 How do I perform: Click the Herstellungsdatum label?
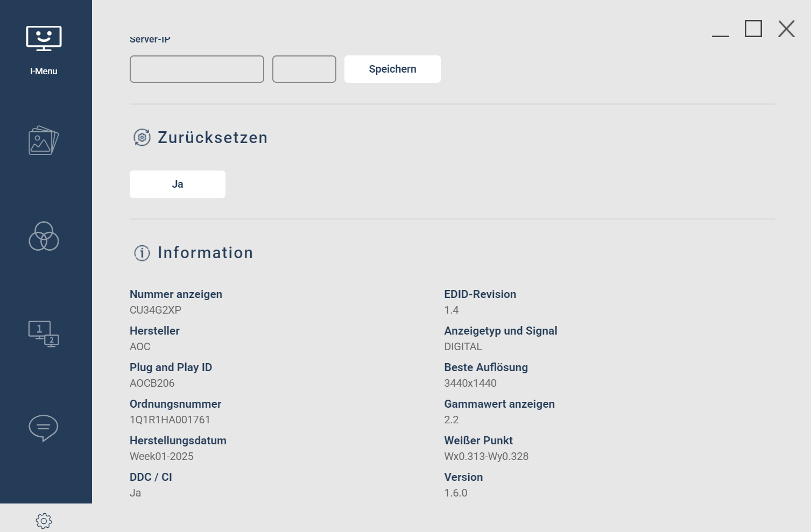pos(178,441)
